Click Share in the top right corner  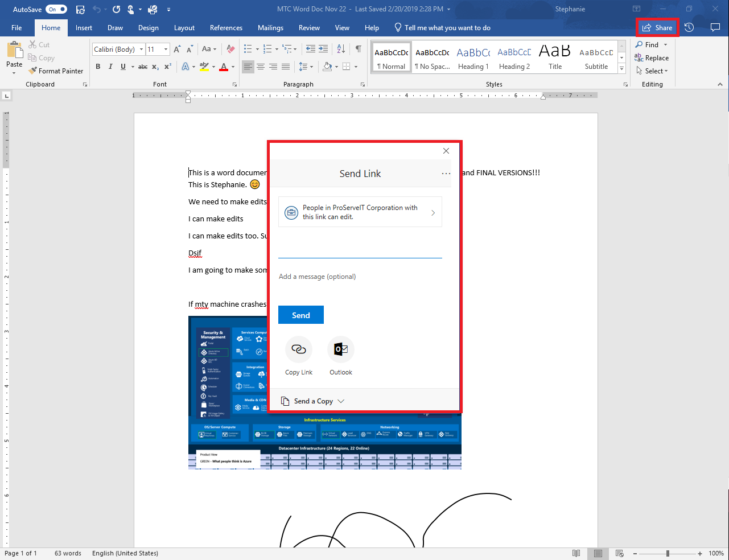[657, 27]
